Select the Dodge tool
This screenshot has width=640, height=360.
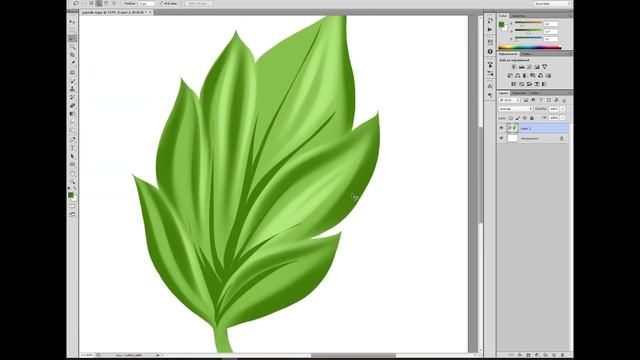click(72, 131)
